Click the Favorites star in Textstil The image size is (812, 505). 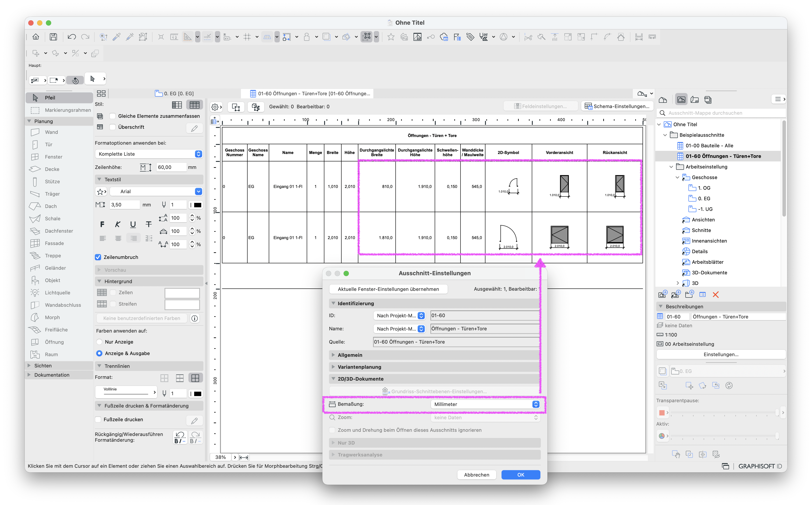coord(101,192)
